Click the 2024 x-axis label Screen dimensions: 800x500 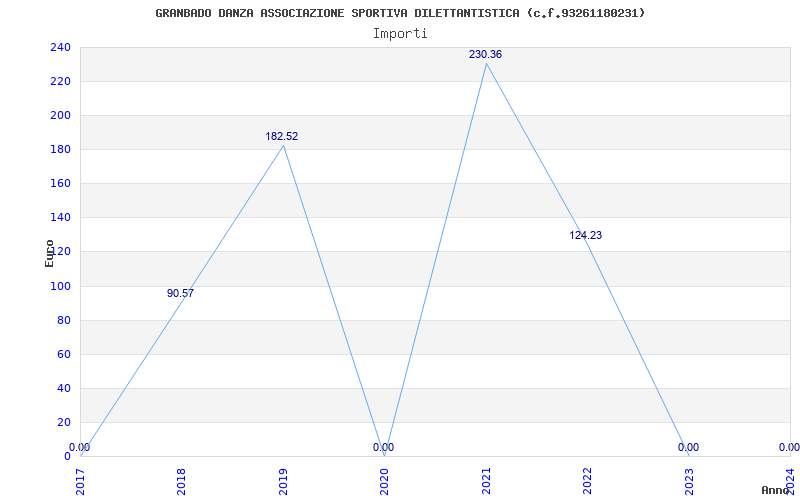[x=790, y=482]
